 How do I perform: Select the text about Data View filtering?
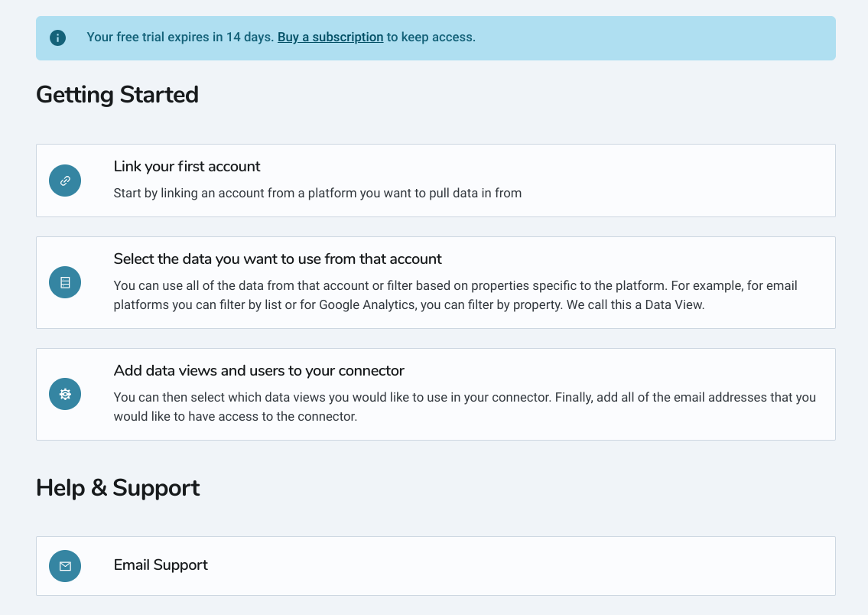coord(455,295)
